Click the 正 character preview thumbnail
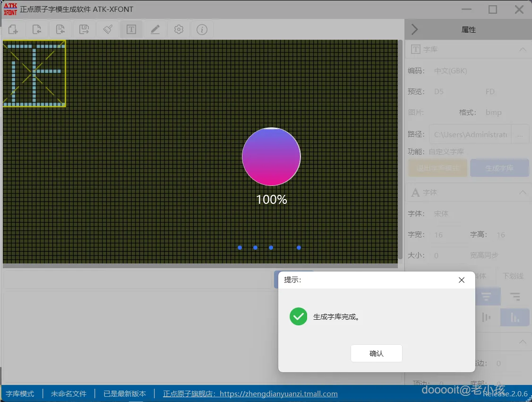This screenshot has height=402, width=532. (x=34, y=73)
